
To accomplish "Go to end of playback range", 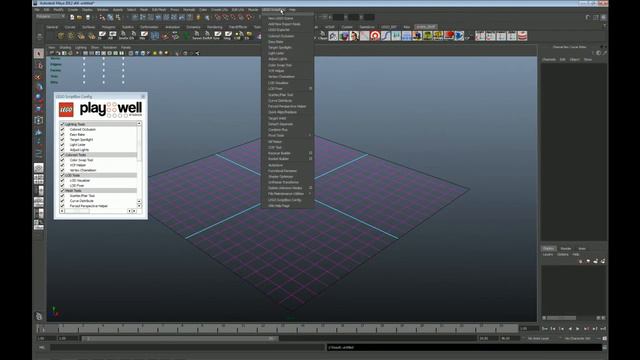I will point(603,329).
